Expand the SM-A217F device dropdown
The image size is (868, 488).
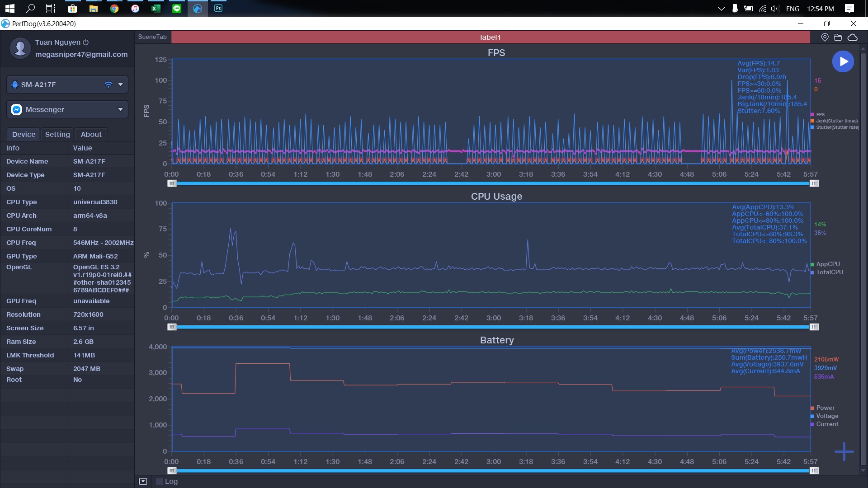click(x=120, y=84)
